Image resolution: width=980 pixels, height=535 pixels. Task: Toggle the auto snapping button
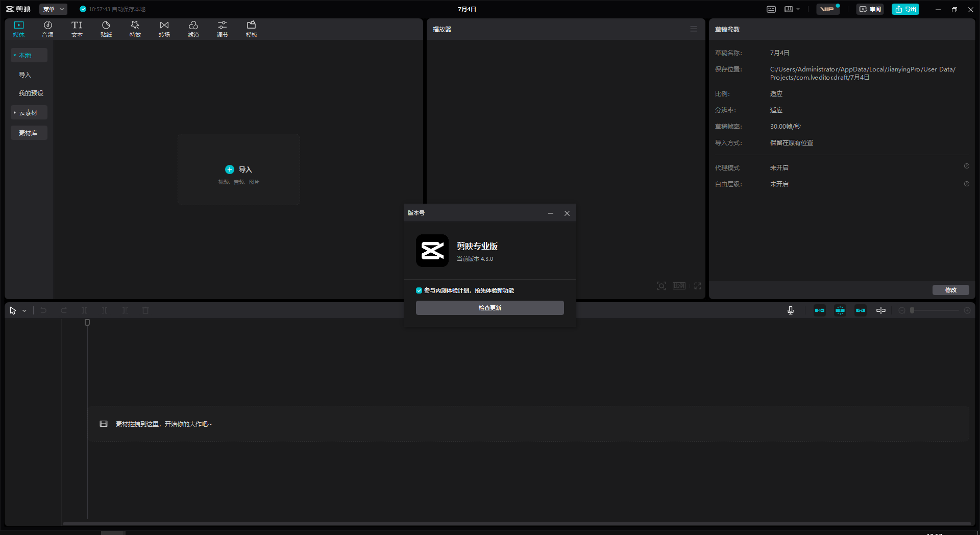(x=840, y=310)
